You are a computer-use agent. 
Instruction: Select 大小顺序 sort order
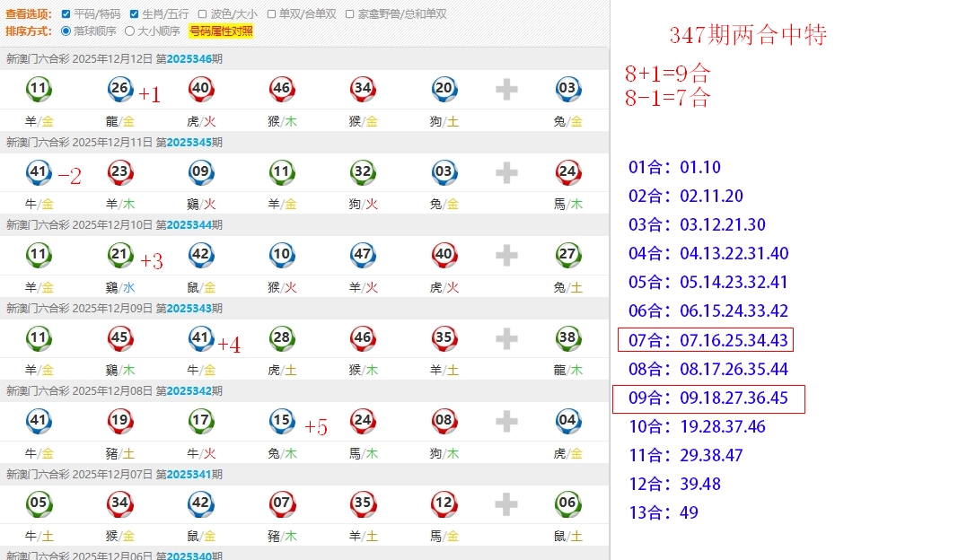click(129, 31)
